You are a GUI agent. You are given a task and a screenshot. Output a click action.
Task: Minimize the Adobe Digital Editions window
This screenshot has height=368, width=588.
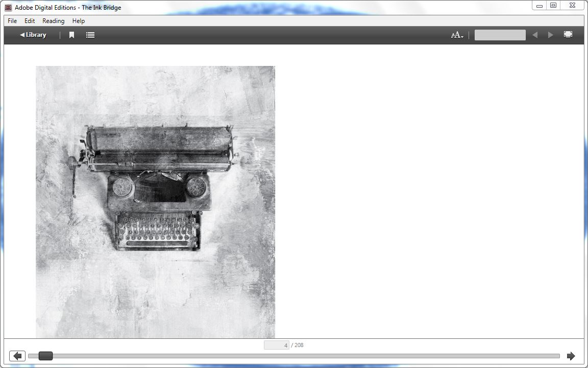tap(539, 6)
